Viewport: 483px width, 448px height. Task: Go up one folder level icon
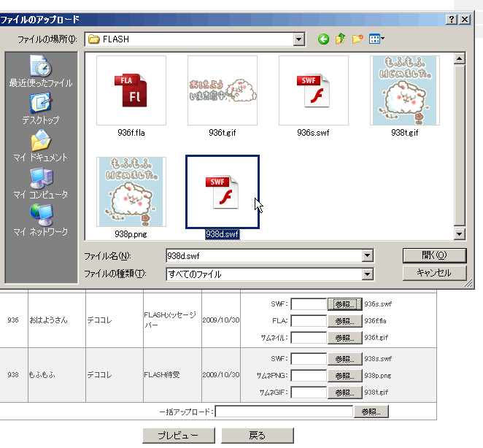tap(340, 39)
